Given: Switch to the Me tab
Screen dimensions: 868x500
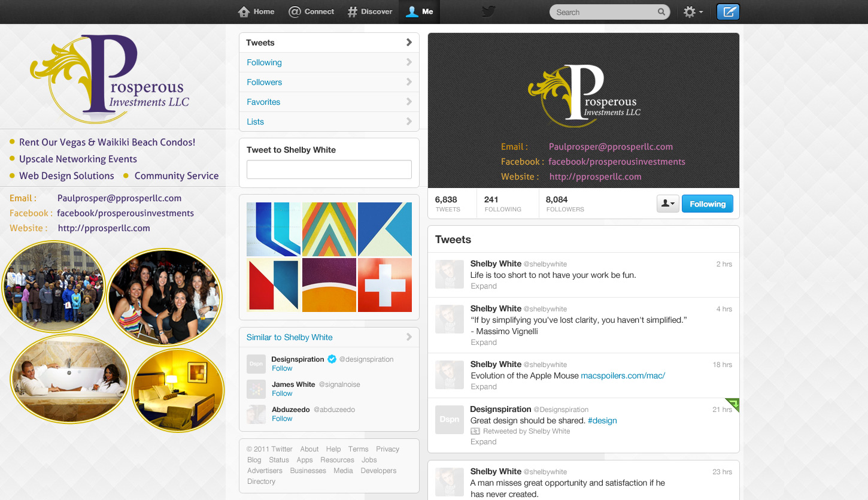Looking at the screenshot, I should pyautogui.click(x=419, y=11).
